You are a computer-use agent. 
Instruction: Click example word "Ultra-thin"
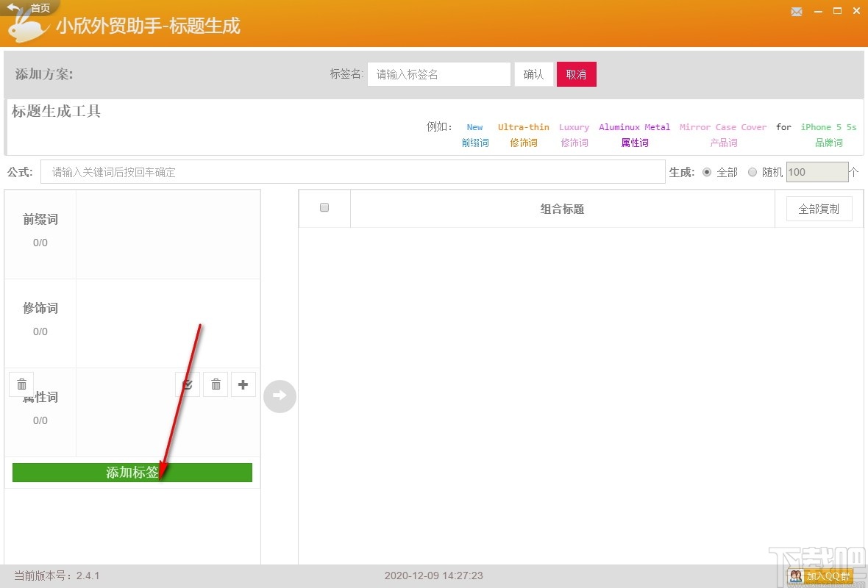(x=523, y=127)
